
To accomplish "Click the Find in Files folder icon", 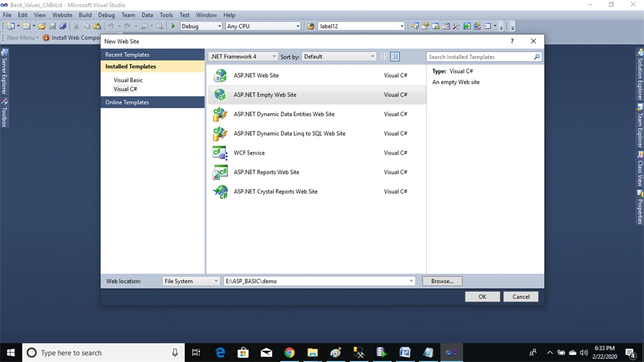I will (x=311, y=26).
